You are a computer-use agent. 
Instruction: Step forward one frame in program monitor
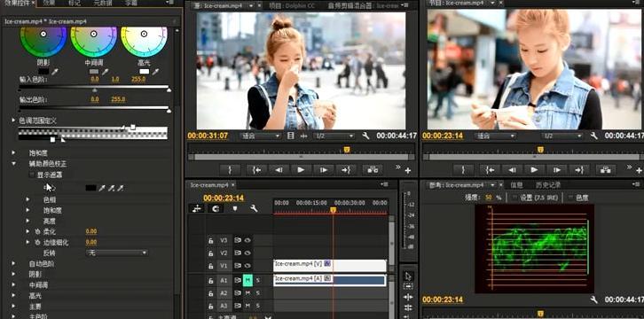(x=556, y=170)
